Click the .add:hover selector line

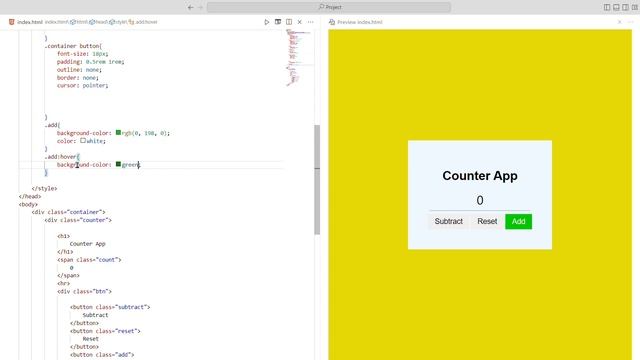(x=62, y=157)
